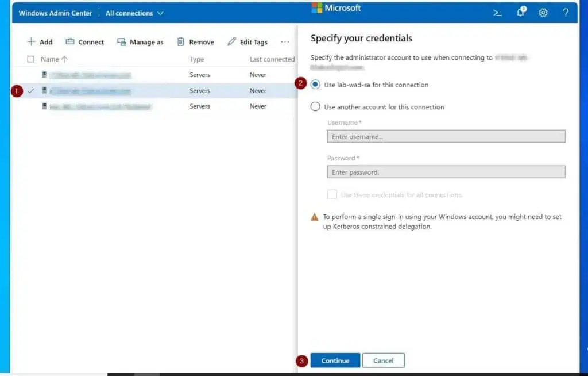Image resolution: width=588 pixels, height=376 pixels.
Task: Click the Add plus icon
Action: (x=32, y=42)
